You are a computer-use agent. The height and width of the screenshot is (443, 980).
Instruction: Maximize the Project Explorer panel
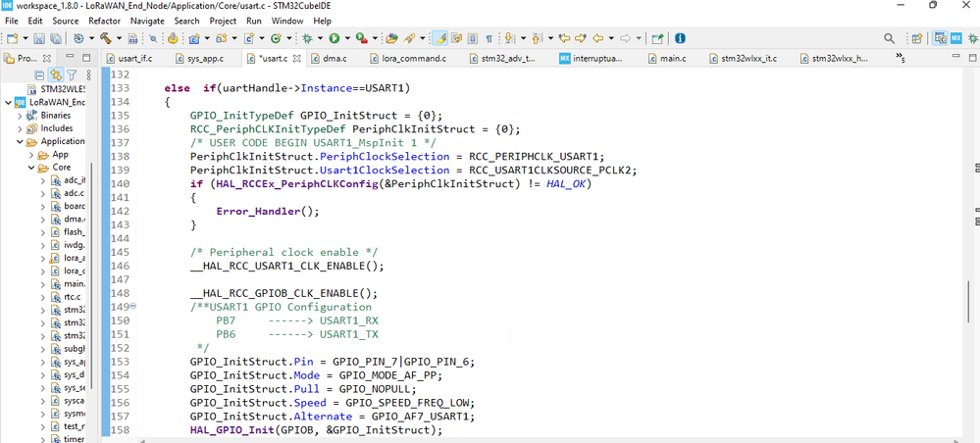click(x=85, y=58)
